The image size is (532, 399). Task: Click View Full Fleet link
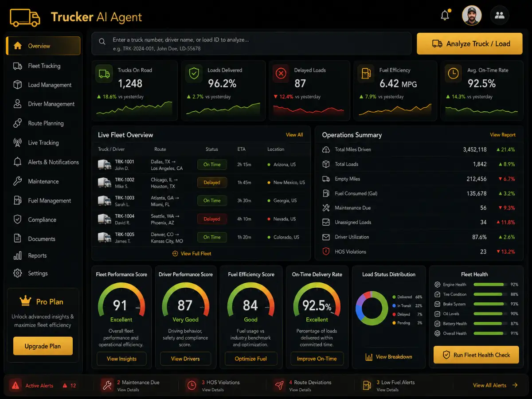[192, 254]
